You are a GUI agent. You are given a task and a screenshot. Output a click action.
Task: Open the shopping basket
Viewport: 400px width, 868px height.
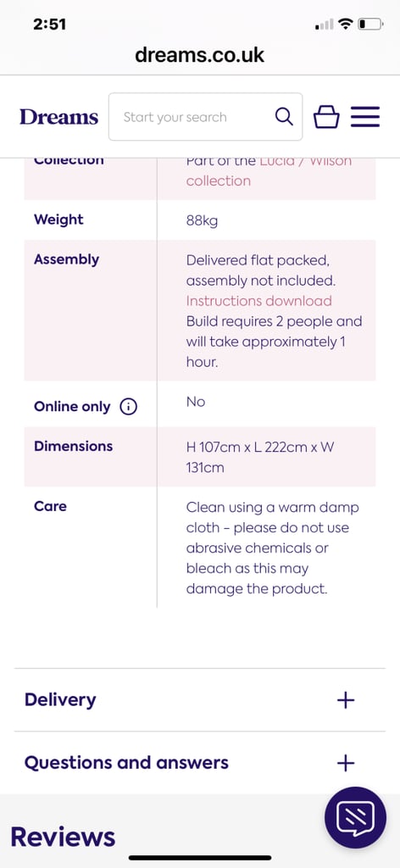point(326,117)
